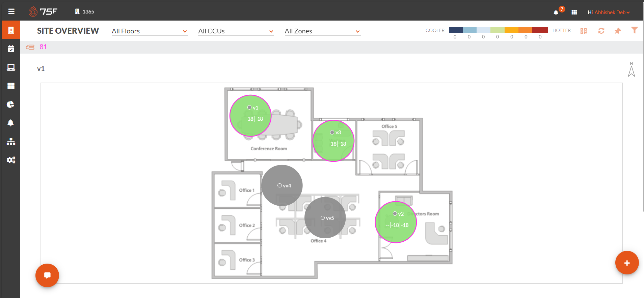Viewport: 644px width, 298px height.
Task: Expand the All Zones dropdown
Action: click(322, 31)
